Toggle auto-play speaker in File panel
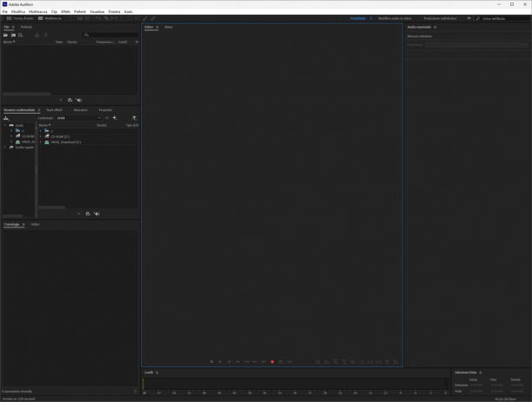The height and width of the screenshot is (402, 532). coord(79,100)
